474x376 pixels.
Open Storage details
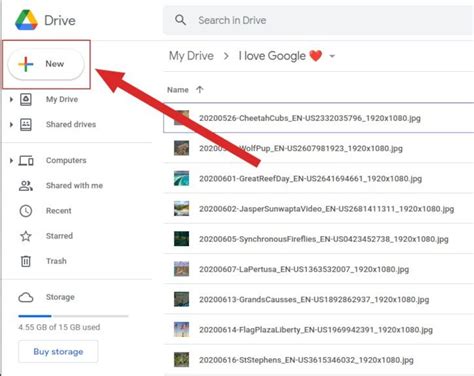[60, 297]
